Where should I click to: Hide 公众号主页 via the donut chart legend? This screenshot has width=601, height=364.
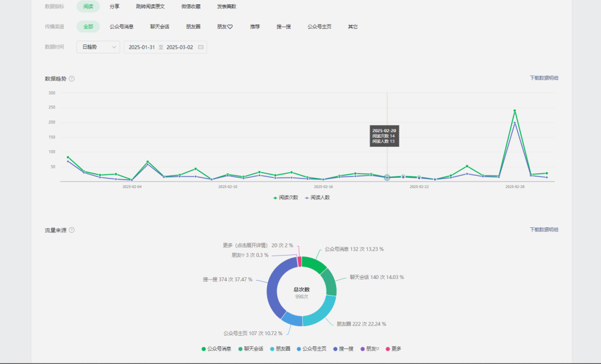312,349
